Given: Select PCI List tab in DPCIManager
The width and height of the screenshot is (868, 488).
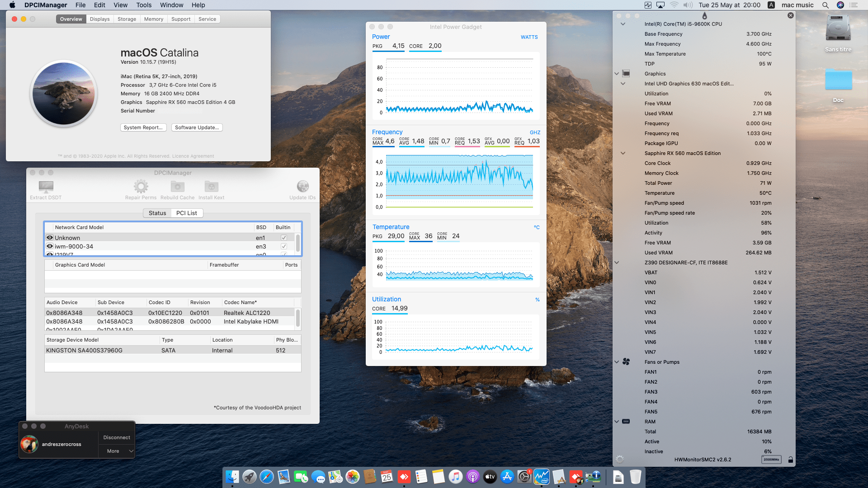Looking at the screenshot, I should click(x=187, y=213).
